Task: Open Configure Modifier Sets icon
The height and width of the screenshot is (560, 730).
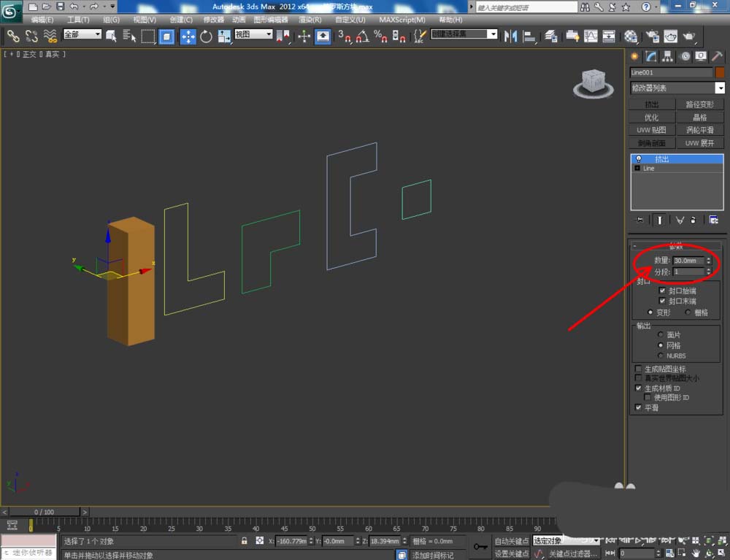Action: [x=713, y=220]
